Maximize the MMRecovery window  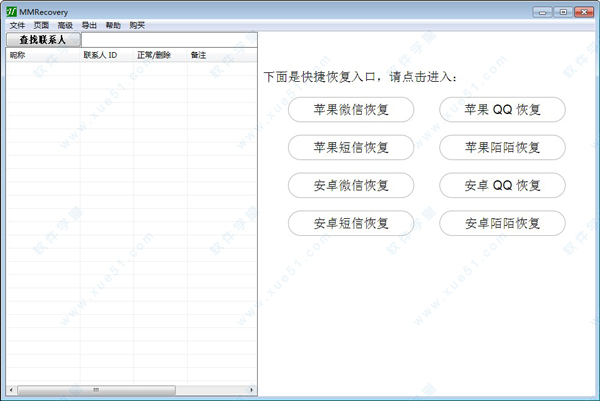(563, 12)
